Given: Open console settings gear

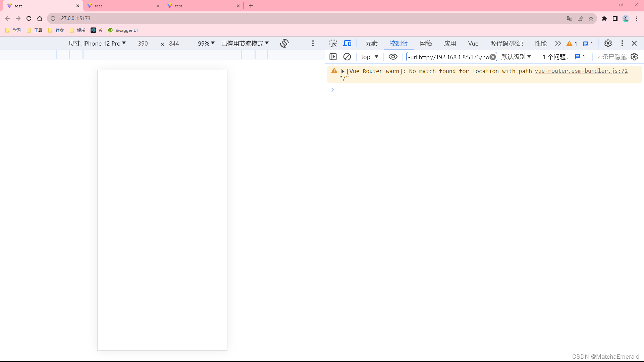Looking at the screenshot, I should click(x=634, y=57).
